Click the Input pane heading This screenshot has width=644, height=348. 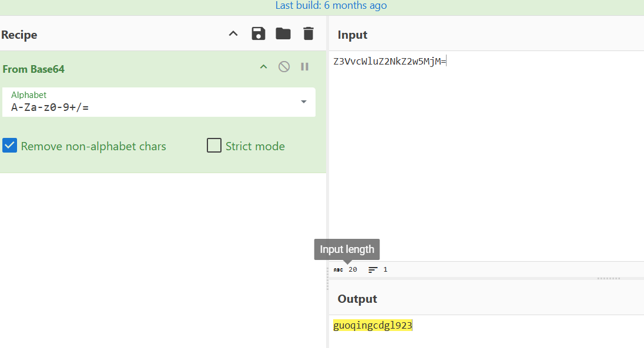pyautogui.click(x=353, y=35)
